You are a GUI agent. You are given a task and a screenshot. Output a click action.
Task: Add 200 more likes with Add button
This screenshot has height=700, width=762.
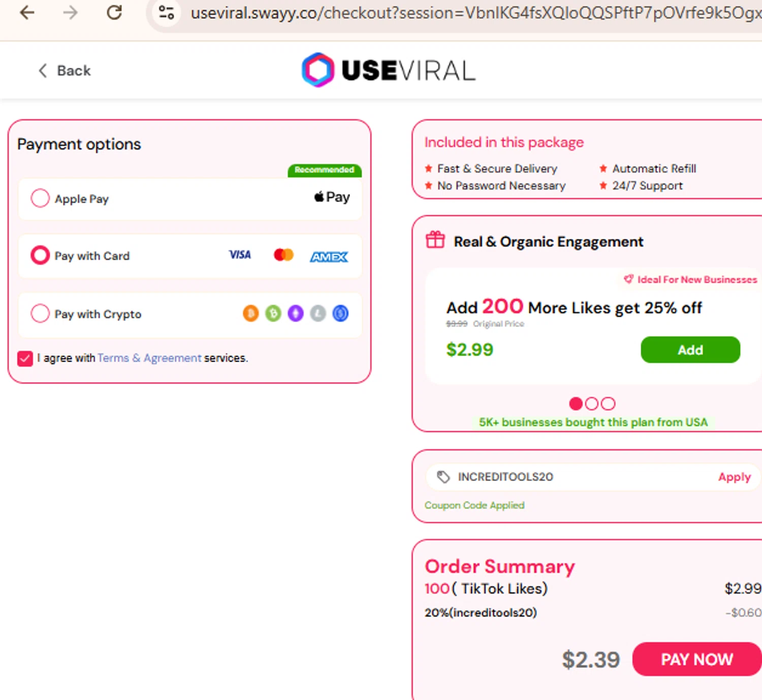click(x=690, y=349)
